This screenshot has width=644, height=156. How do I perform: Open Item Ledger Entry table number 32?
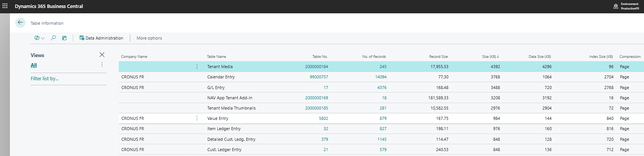click(x=326, y=129)
